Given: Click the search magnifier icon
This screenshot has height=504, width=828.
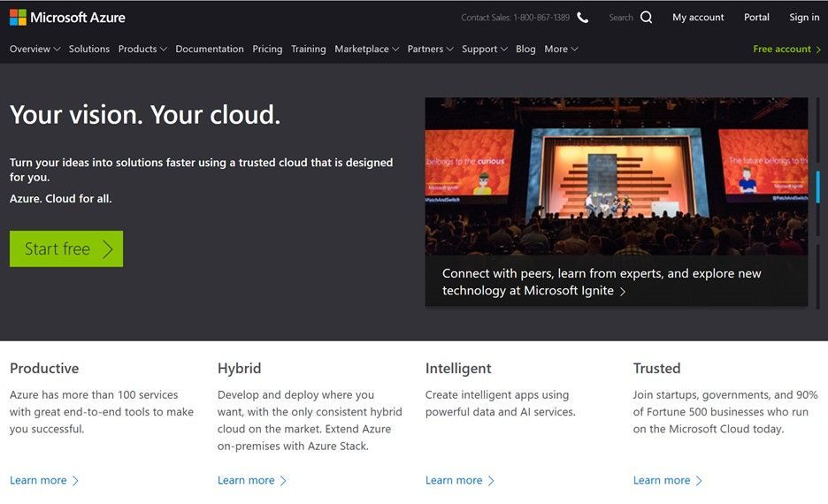Looking at the screenshot, I should 646,18.
